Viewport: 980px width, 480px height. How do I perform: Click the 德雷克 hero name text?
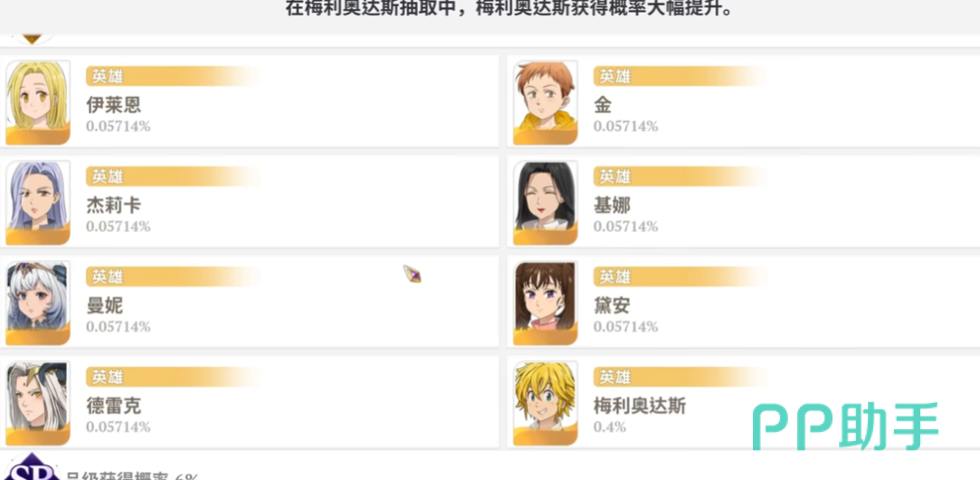click(x=114, y=406)
